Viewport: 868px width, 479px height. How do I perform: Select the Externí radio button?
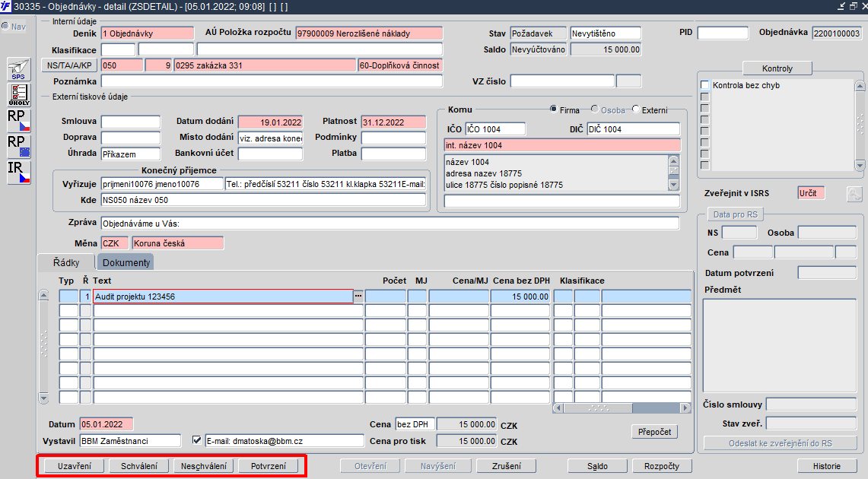point(635,109)
